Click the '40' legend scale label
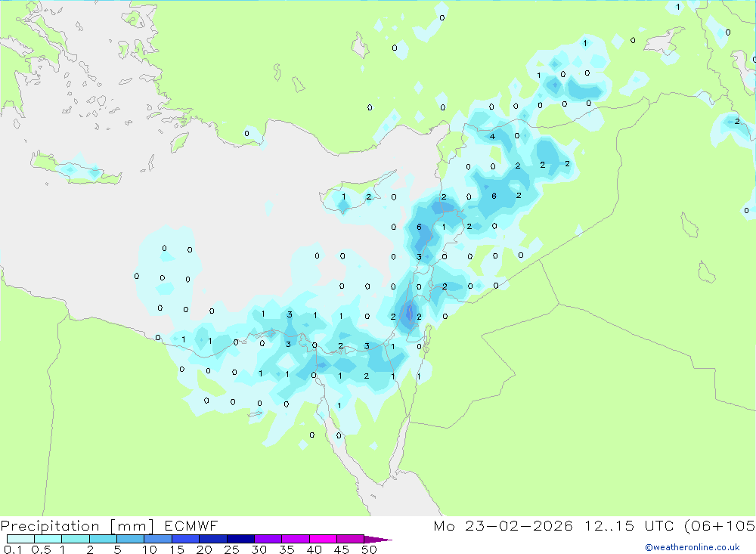 point(314,549)
